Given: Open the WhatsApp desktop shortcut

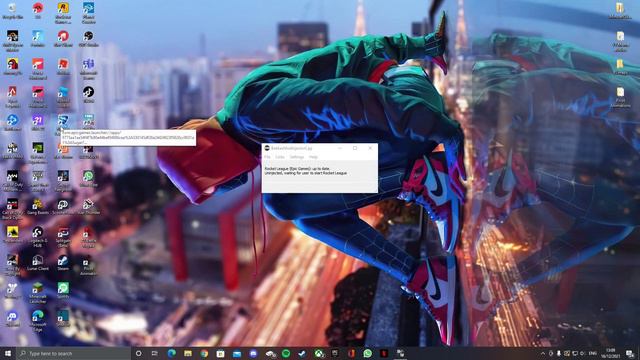Looking at the screenshot, I should coord(88,179).
